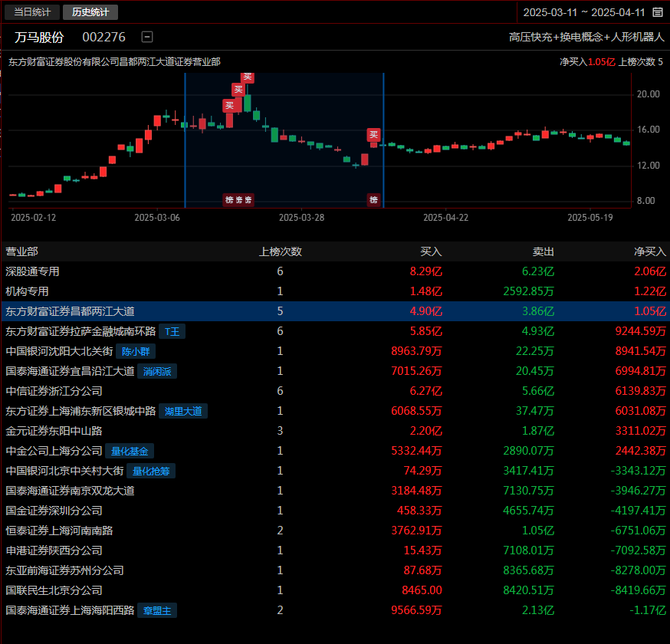This screenshot has width=670, height=644.
Task: Select the 东方证券上海浦东新区银城中路 row
Action: [335, 411]
